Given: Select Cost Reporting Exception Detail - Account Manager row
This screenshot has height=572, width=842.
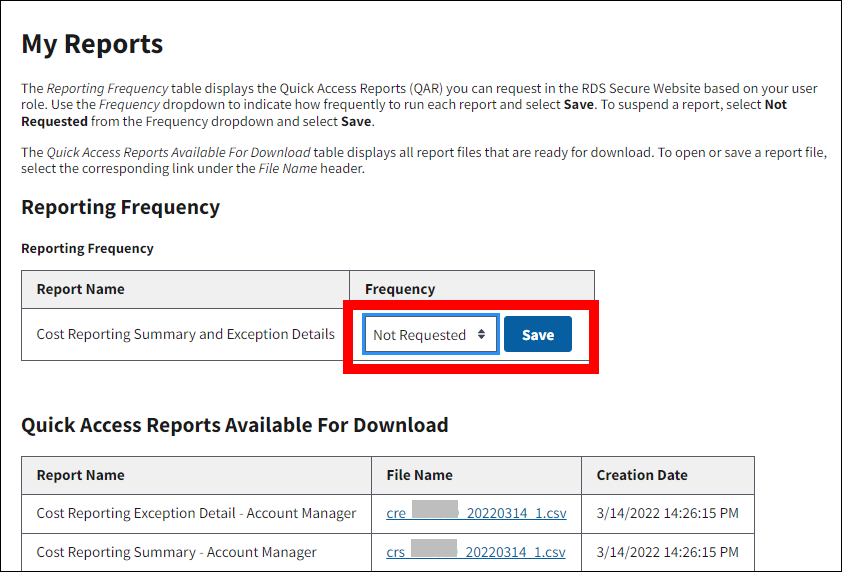Looking at the screenshot, I should tap(196, 513).
